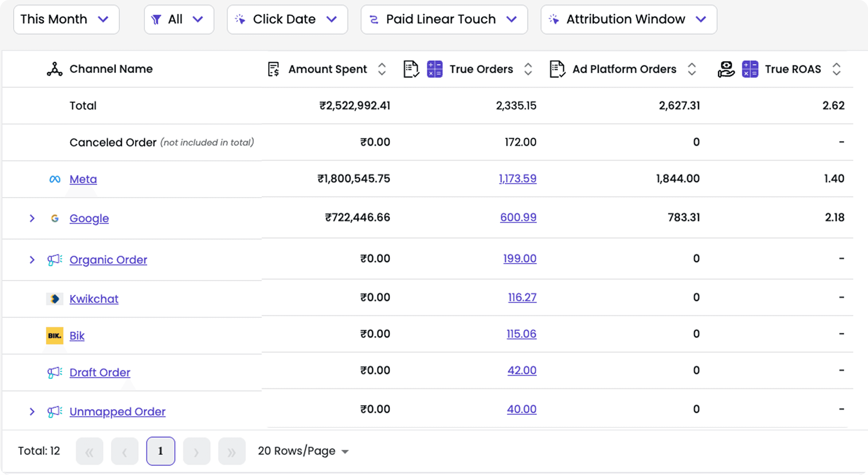This screenshot has width=868, height=475.
Task: Change the 20 Rows/Page setting
Action: click(303, 451)
